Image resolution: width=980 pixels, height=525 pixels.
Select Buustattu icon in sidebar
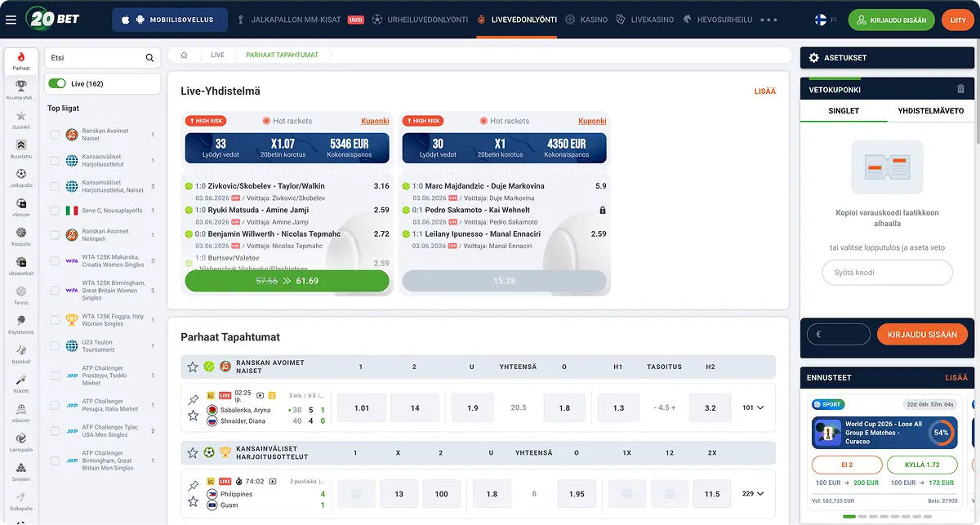coord(21,149)
